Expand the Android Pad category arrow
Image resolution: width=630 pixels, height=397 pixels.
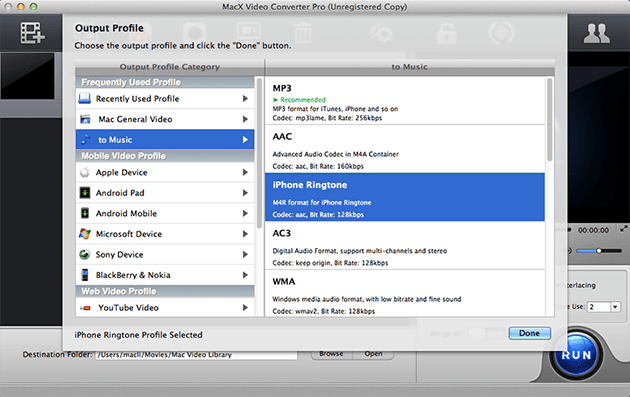coord(245,193)
